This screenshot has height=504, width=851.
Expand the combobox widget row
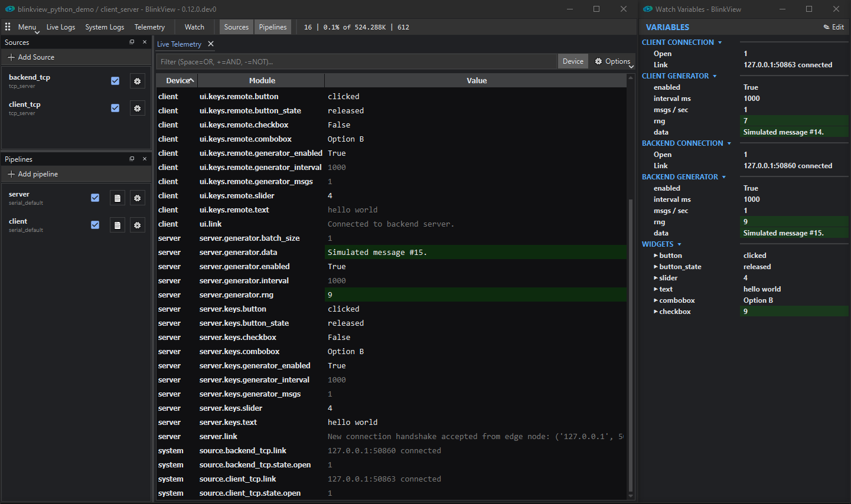click(656, 300)
